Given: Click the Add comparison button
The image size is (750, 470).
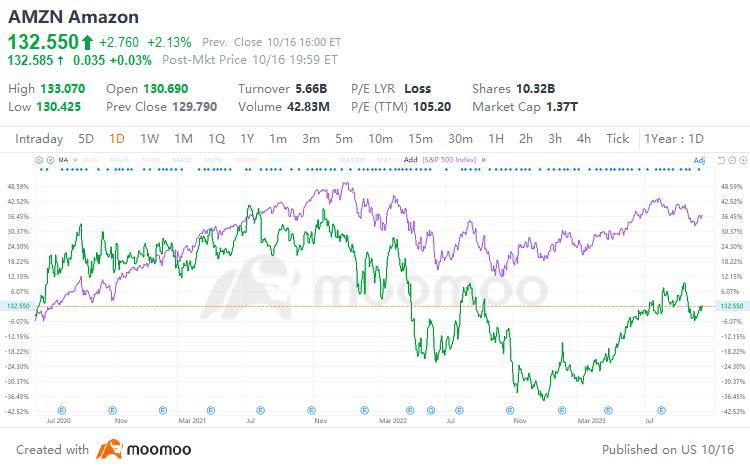Looking at the screenshot, I should point(410,159).
